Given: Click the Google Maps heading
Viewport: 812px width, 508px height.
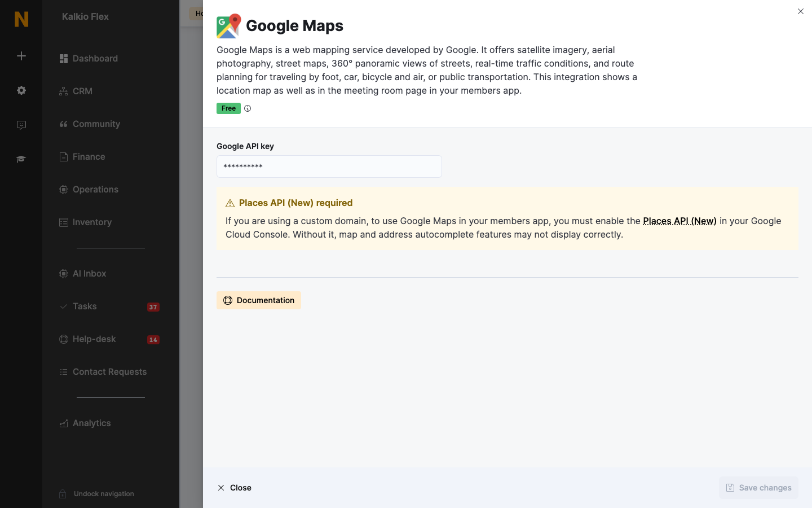Looking at the screenshot, I should pos(294,26).
